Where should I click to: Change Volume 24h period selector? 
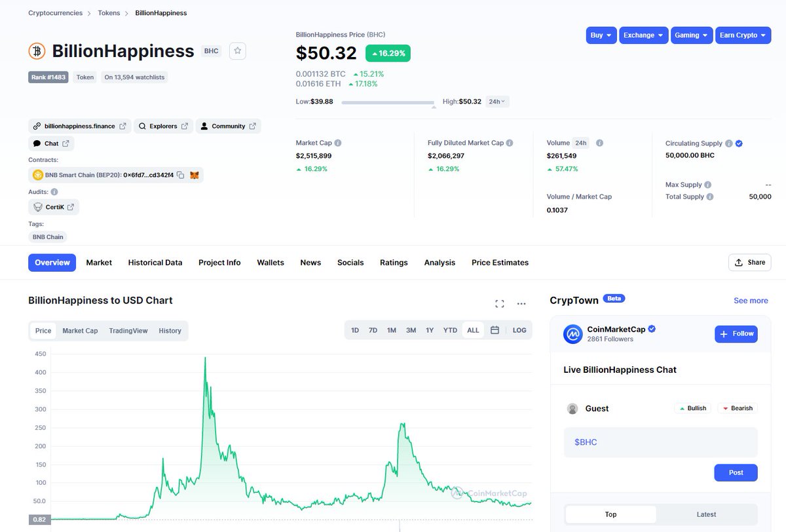(x=581, y=143)
